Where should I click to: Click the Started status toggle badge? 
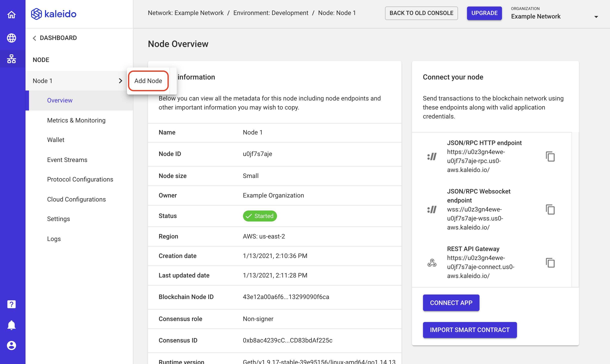[259, 216]
